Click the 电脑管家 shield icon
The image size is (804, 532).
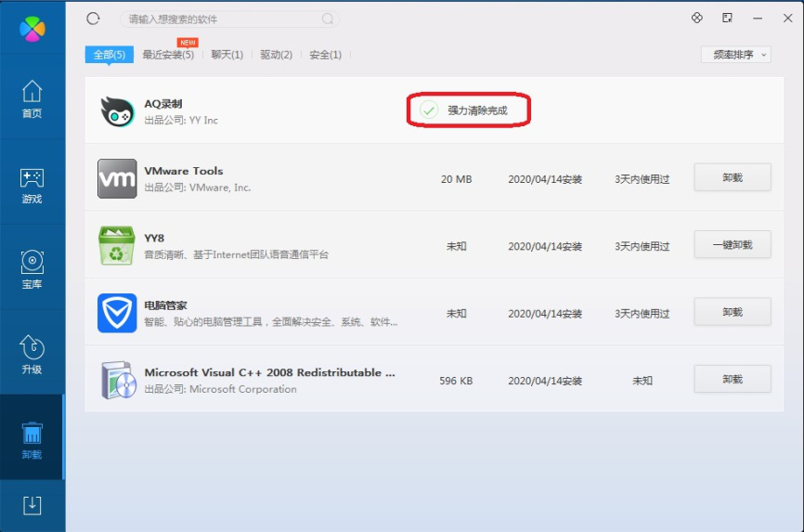coord(117,313)
